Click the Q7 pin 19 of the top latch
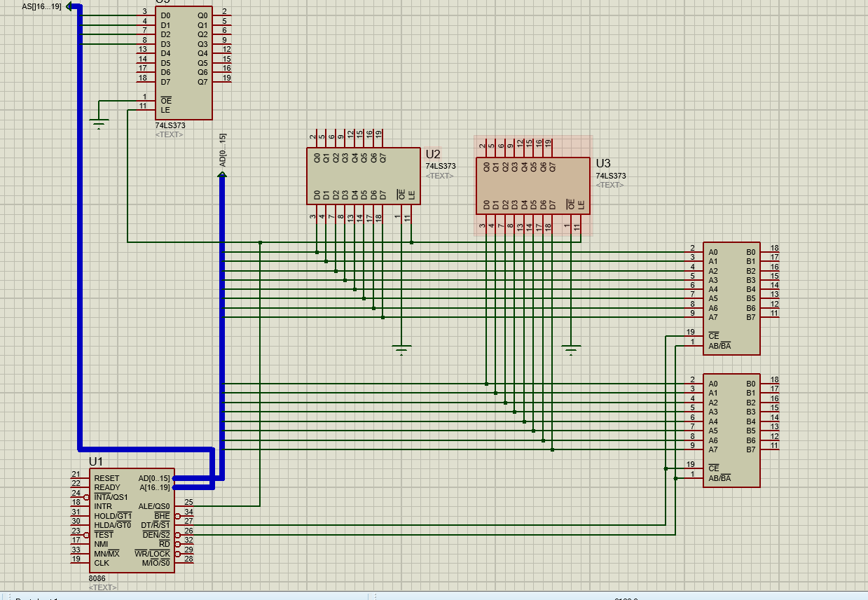Screen dimensions: 868x600 221,81
